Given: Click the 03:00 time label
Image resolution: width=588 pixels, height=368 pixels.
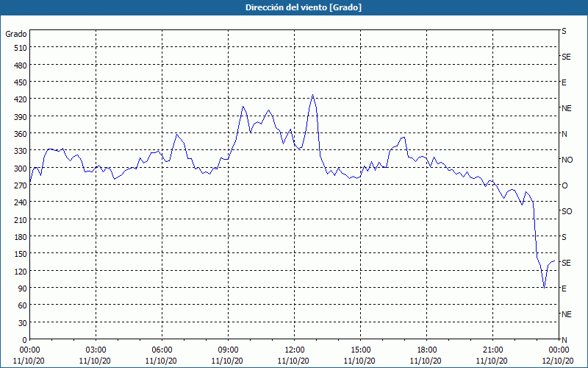Looking at the screenshot, I should coord(96,350).
